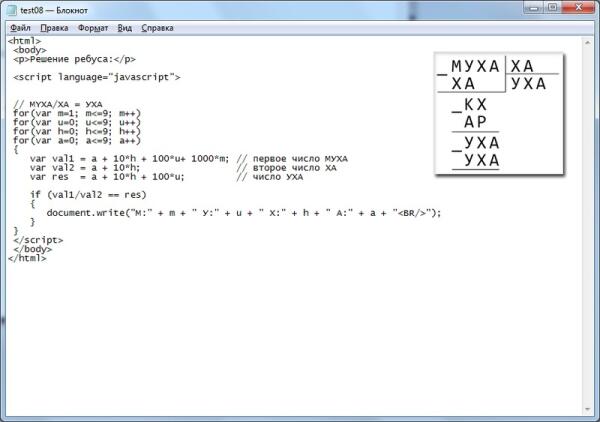Open the Формат menu
The width and height of the screenshot is (600, 422).
[93, 28]
